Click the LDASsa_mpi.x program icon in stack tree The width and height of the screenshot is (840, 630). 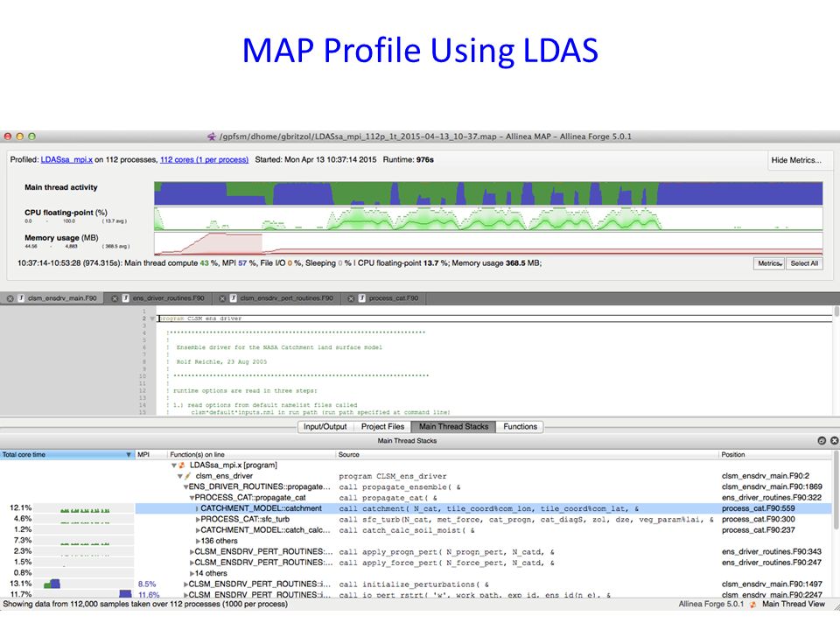tap(182, 465)
